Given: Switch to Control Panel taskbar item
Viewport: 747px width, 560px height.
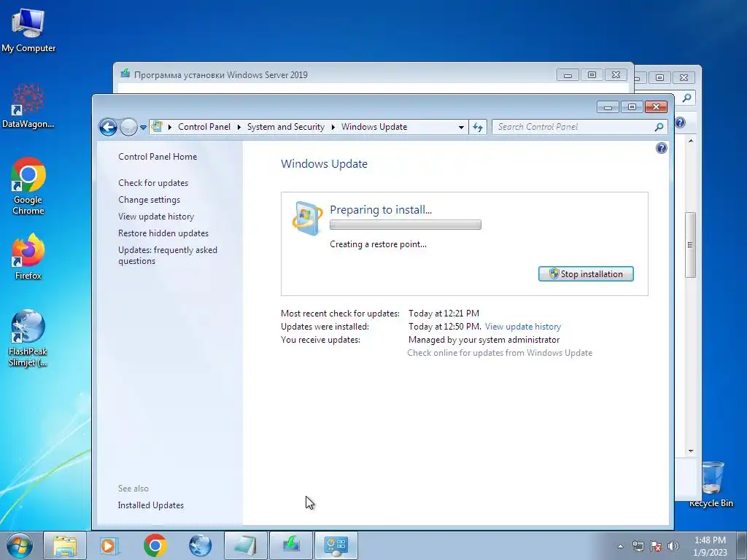Looking at the screenshot, I should click(x=336, y=545).
